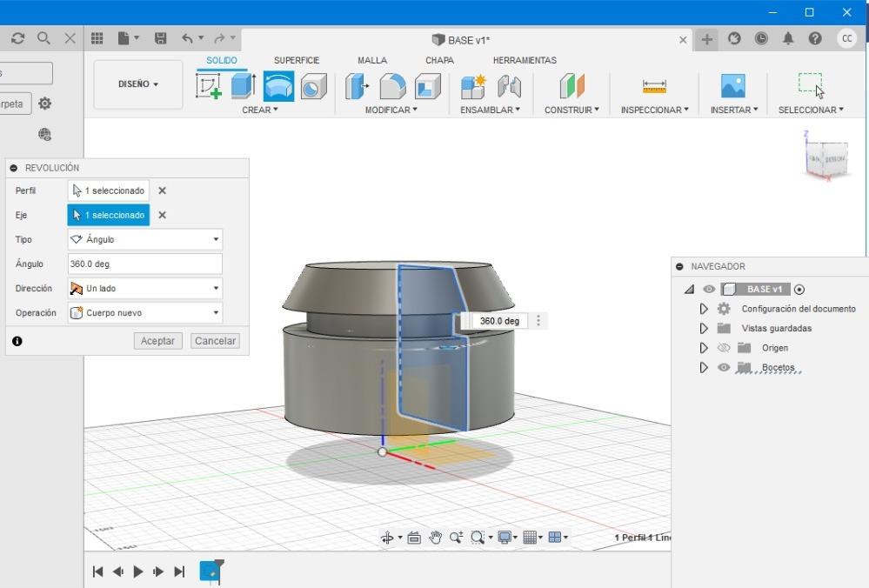Click the Revolve tool icon
Viewport: 869px width, 588px height.
[278, 86]
